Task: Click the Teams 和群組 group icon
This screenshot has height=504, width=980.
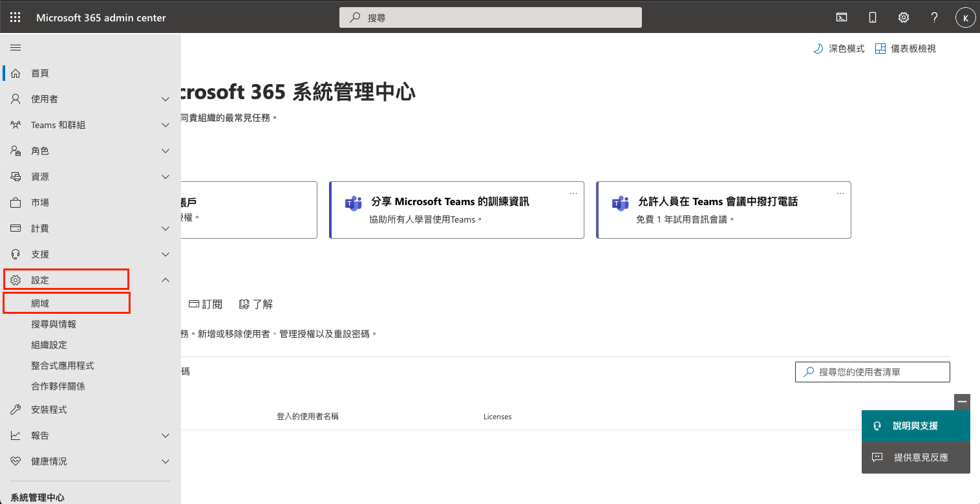Action: pos(16,125)
